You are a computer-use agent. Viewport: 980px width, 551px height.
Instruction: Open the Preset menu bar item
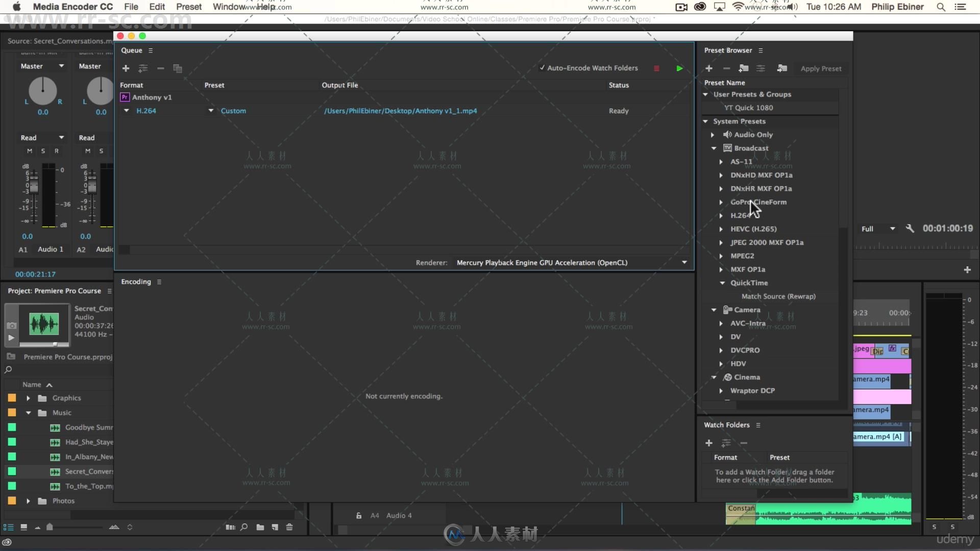click(x=188, y=7)
